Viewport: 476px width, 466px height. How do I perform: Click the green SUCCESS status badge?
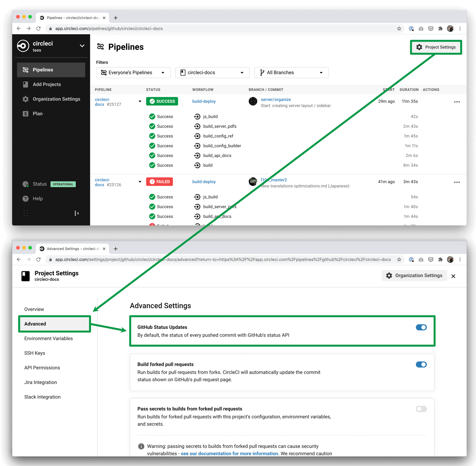click(162, 101)
